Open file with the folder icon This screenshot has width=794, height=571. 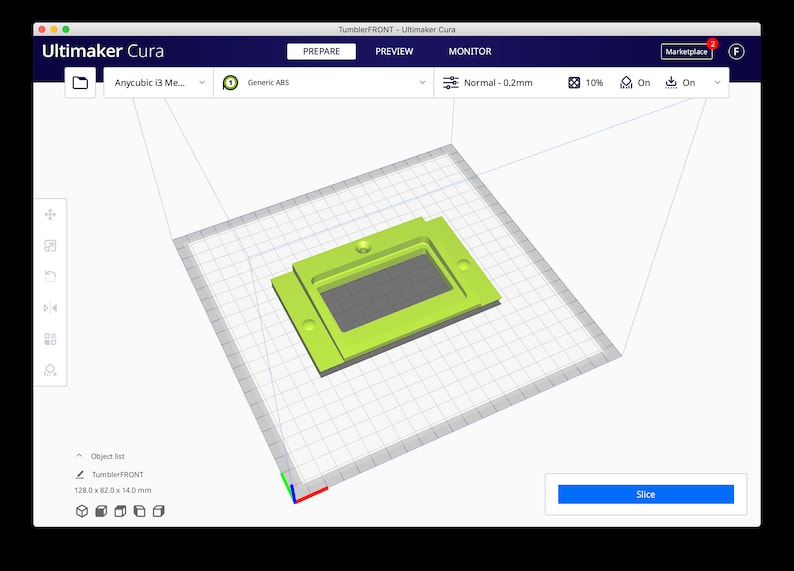(x=80, y=83)
